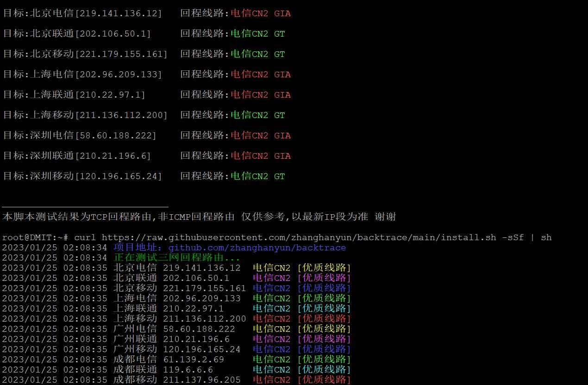
Task: Click magenta 电信CN2 label on 广州联通 row
Action: pos(272,339)
